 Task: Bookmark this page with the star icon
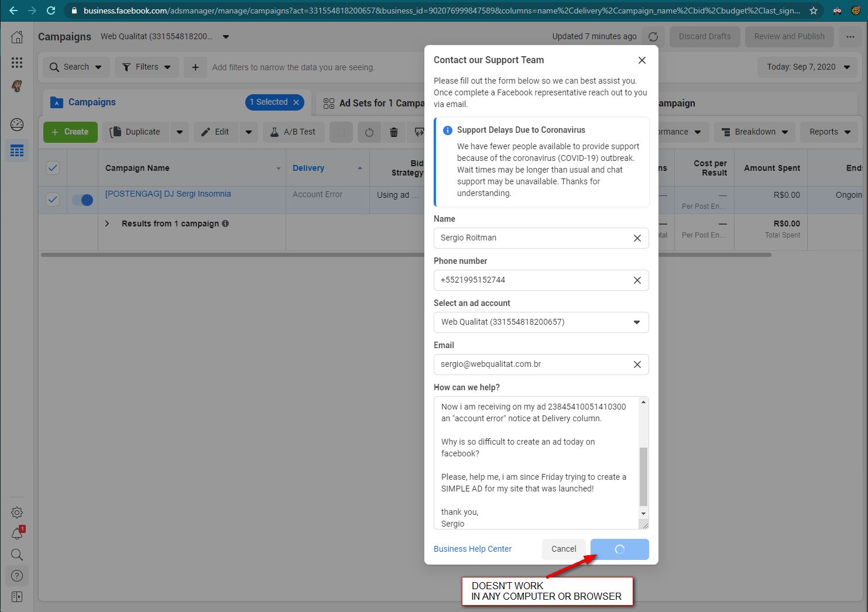(814, 11)
